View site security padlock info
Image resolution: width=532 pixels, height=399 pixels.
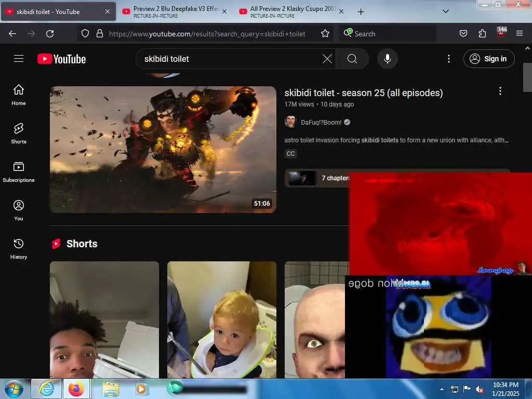[99, 34]
